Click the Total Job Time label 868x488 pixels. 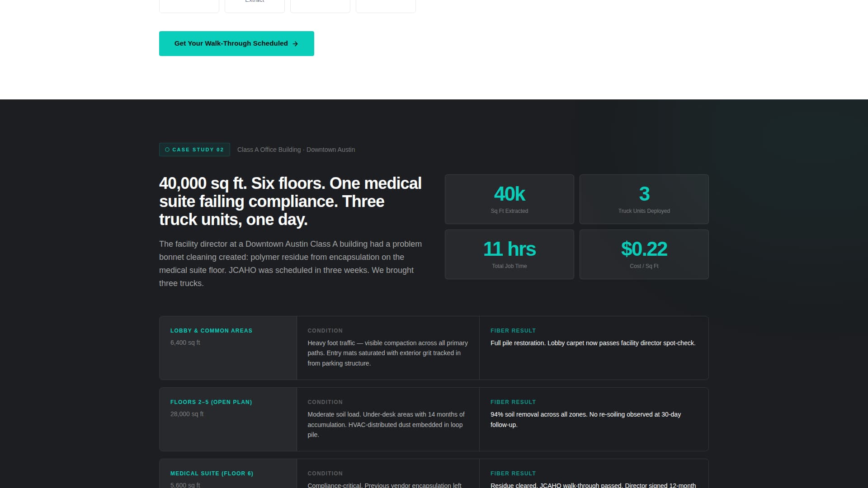click(509, 266)
